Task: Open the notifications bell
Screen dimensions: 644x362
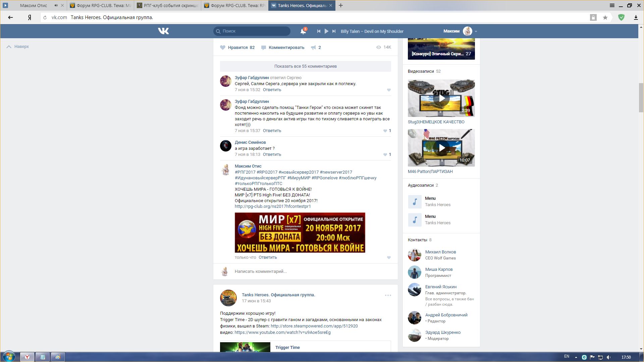Action: pos(303,31)
